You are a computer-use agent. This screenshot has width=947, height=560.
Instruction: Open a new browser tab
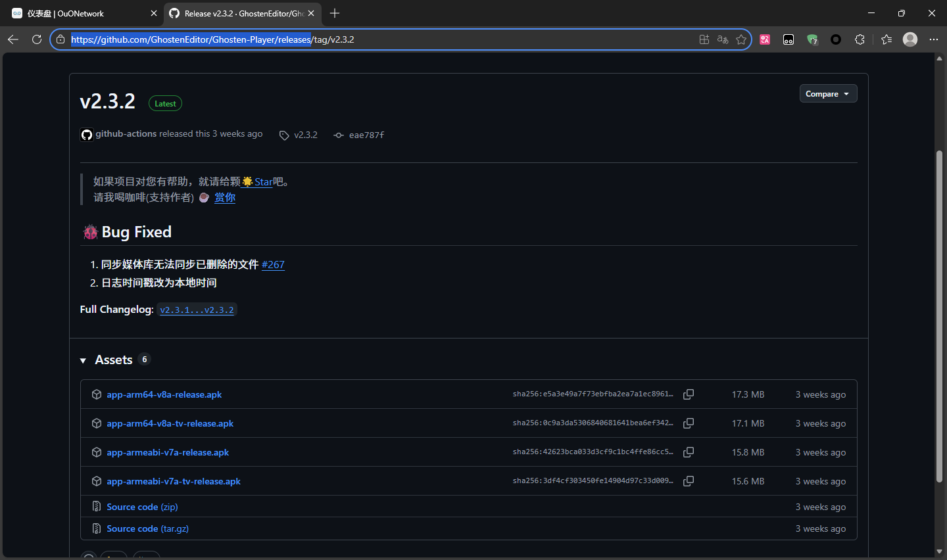[335, 13]
